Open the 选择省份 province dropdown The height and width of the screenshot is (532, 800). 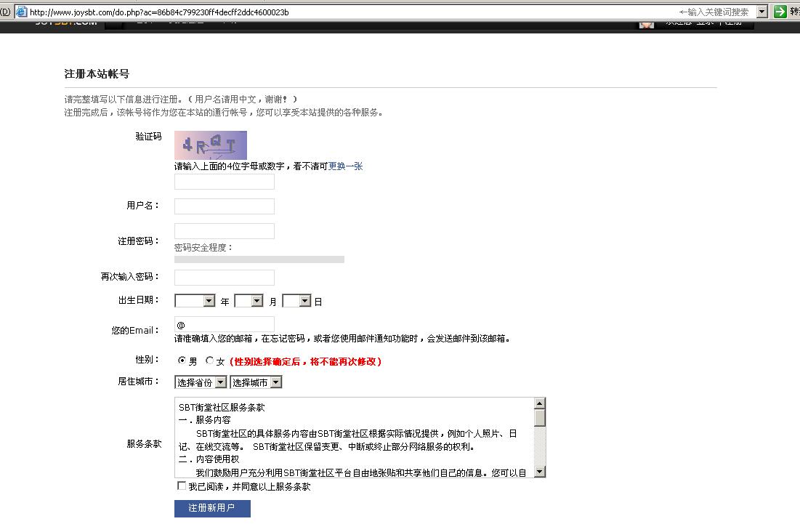click(201, 382)
